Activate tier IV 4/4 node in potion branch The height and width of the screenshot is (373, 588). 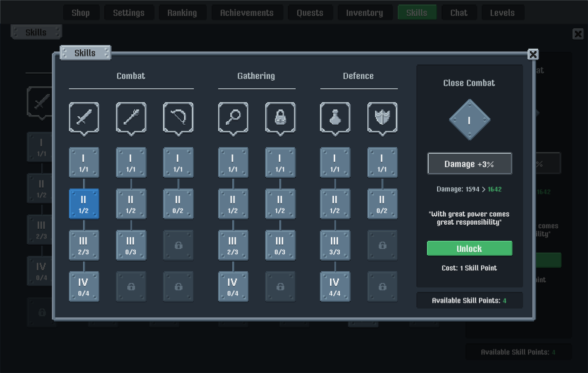335,287
